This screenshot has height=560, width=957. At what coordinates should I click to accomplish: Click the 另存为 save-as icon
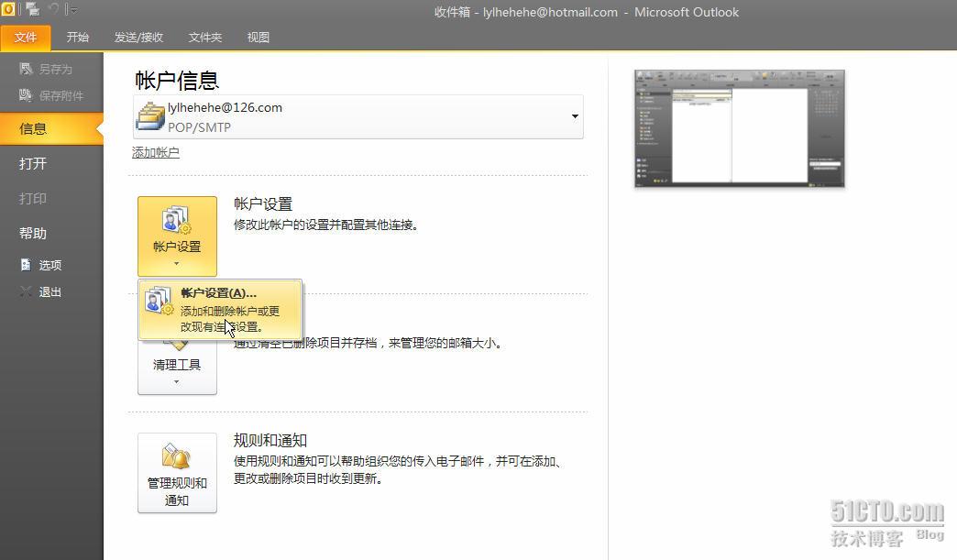[26, 69]
